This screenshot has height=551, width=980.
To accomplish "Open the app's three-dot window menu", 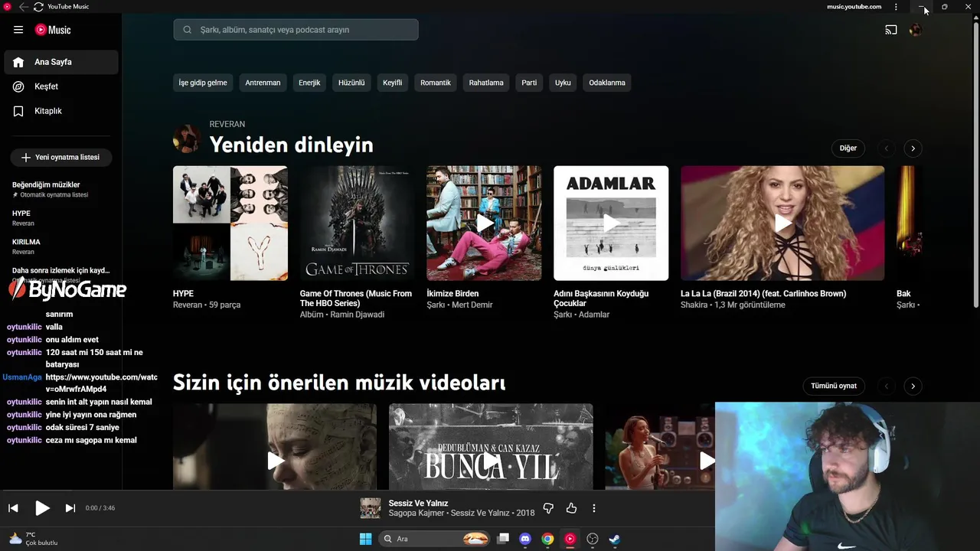I will tap(896, 7).
